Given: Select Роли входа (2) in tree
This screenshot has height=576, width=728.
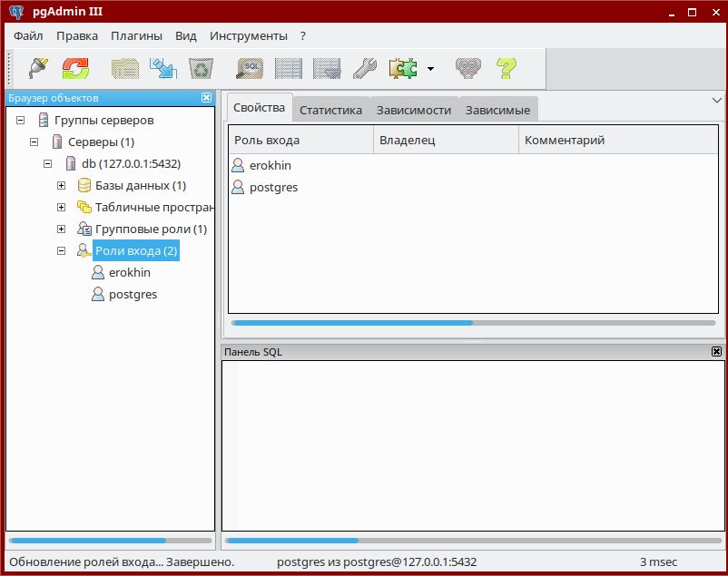Looking at the screenshot, I should 136,250.
